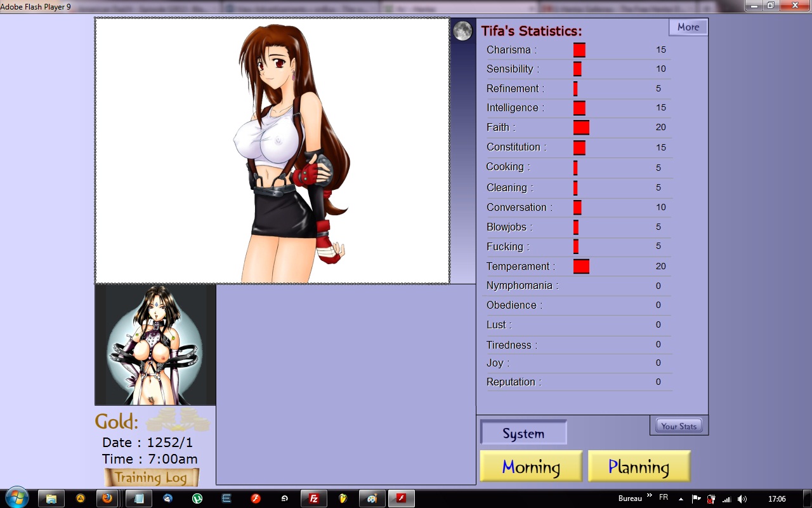The image size is (812, 508).
Task: Click the More stats button
Action: 688,27
